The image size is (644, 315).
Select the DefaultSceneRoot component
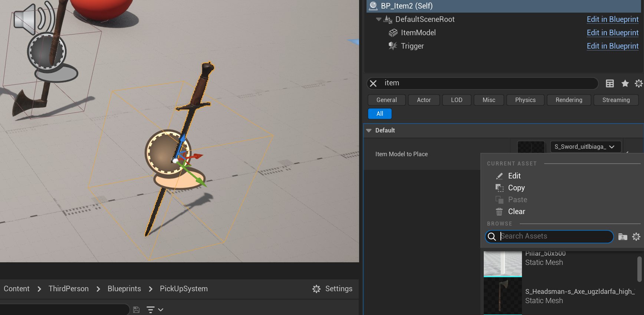pos(425,19)
